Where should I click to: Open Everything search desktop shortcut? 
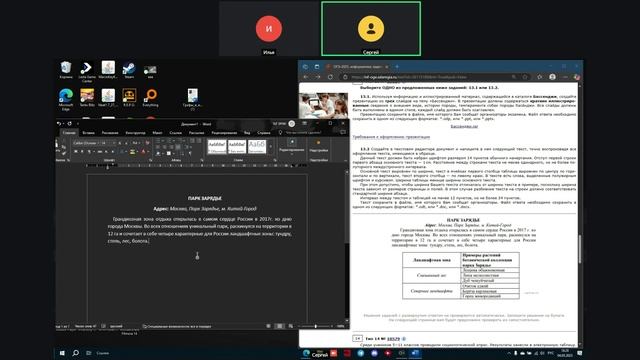150,98
